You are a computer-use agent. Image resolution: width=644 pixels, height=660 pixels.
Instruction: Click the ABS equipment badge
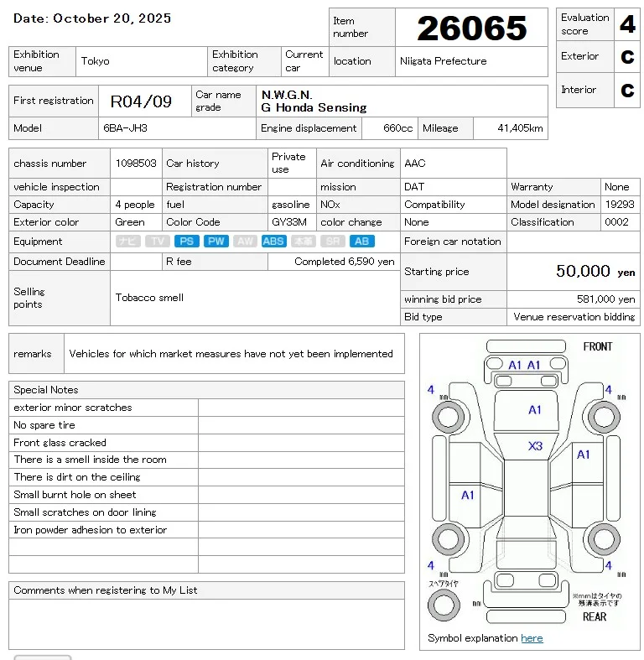(x=273, y=242)
